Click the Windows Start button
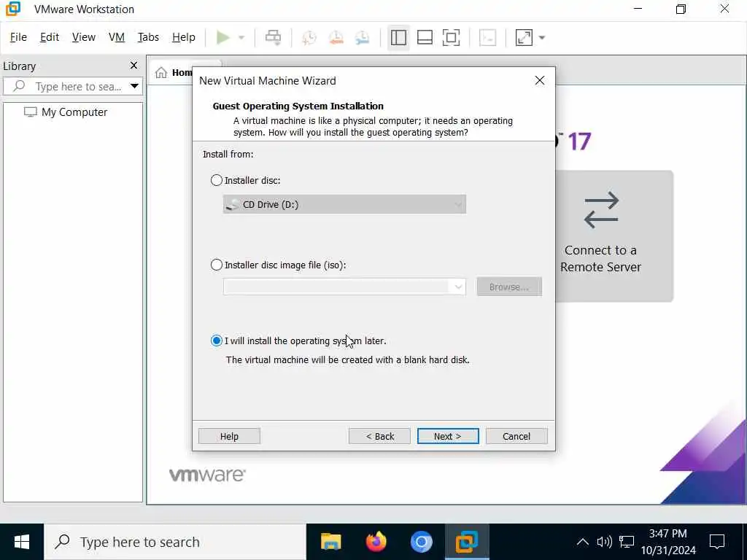The height and width of the screenshot is (560, 747). pyautogui.click(x=22, y=542)
